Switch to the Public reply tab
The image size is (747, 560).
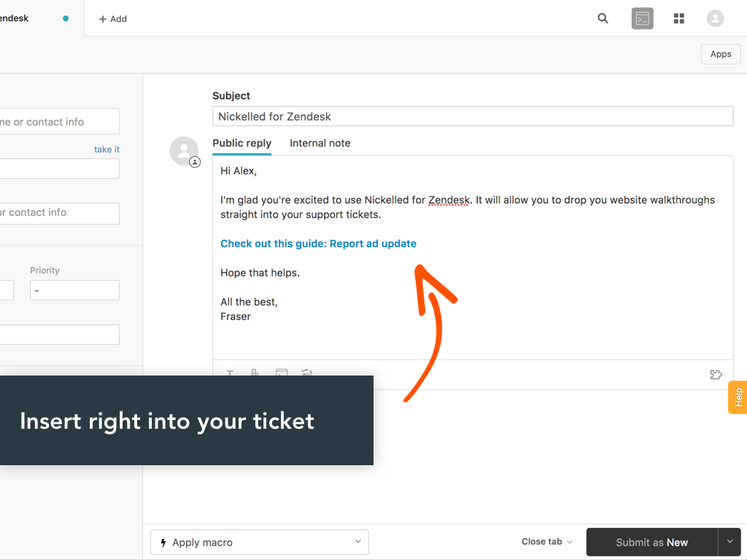point(241,144)
